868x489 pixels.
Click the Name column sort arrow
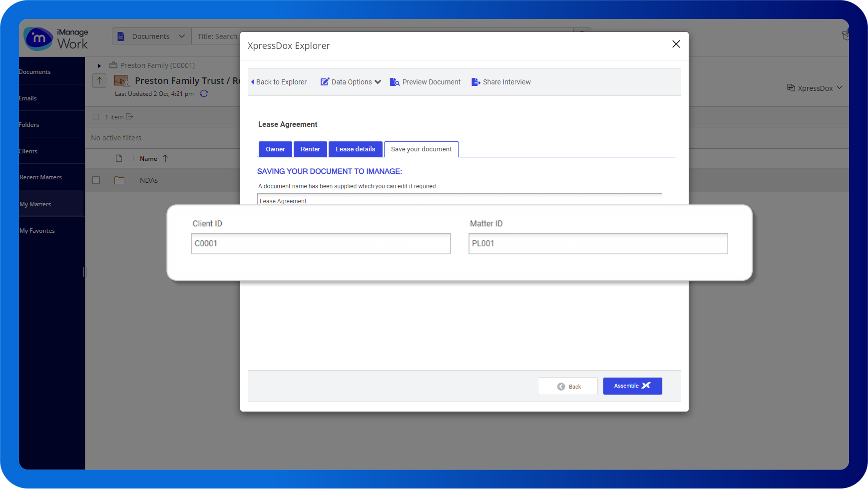[x=165, y=158]
